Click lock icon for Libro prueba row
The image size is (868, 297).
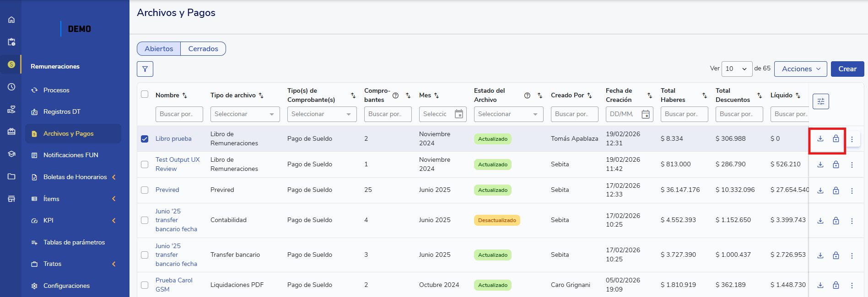(x=836, y=139)
